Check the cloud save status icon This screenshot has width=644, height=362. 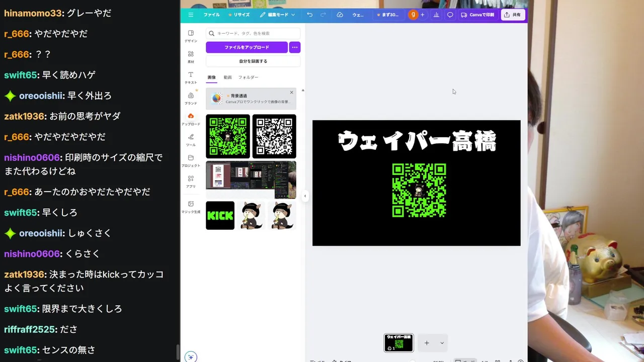point(340,15)
